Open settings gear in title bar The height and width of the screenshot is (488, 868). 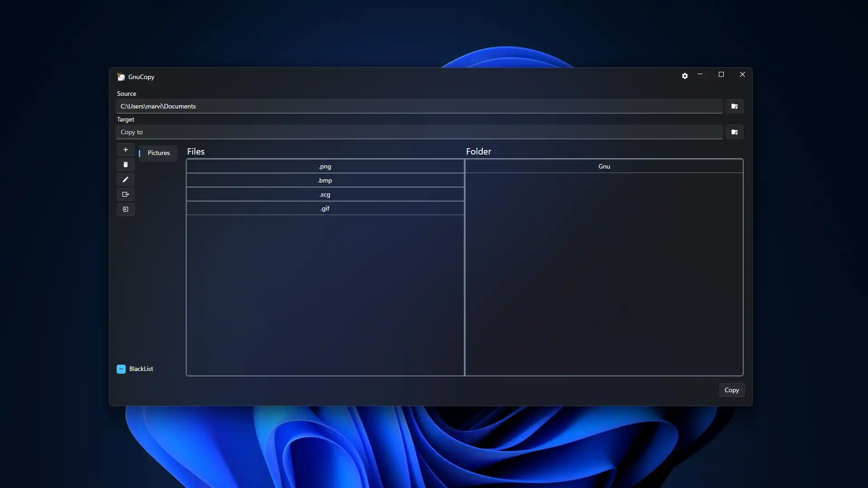[684, 76]
